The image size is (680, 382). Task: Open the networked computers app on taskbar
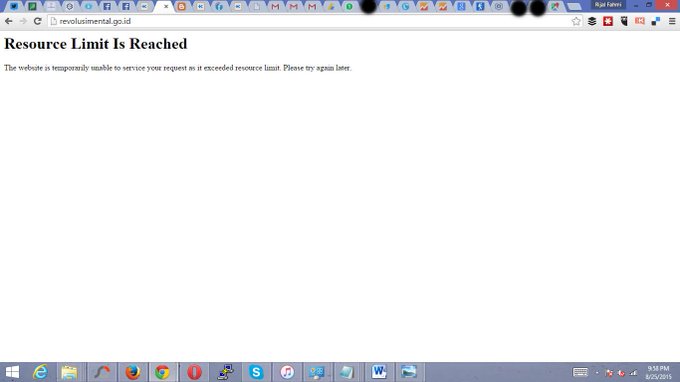(x=226, y=372)
